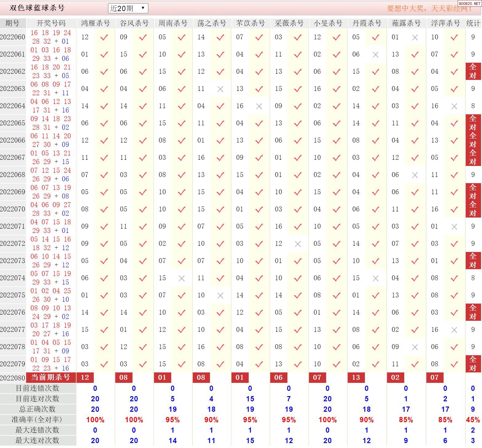Click the gray X in 丹霞杀号 row 2022074

coord(375,278)
